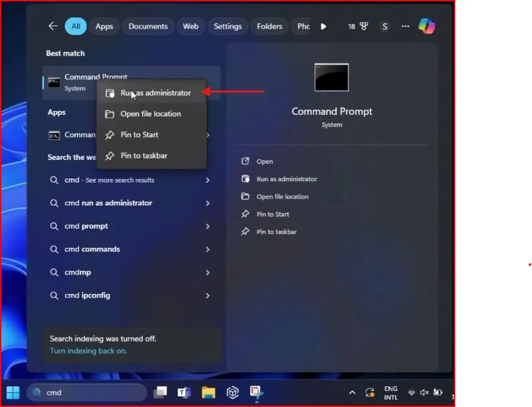The width and height of the screenshot is (532, 407).
Task: Open the three-dot more options menu
Action: [x=405, y=26]
